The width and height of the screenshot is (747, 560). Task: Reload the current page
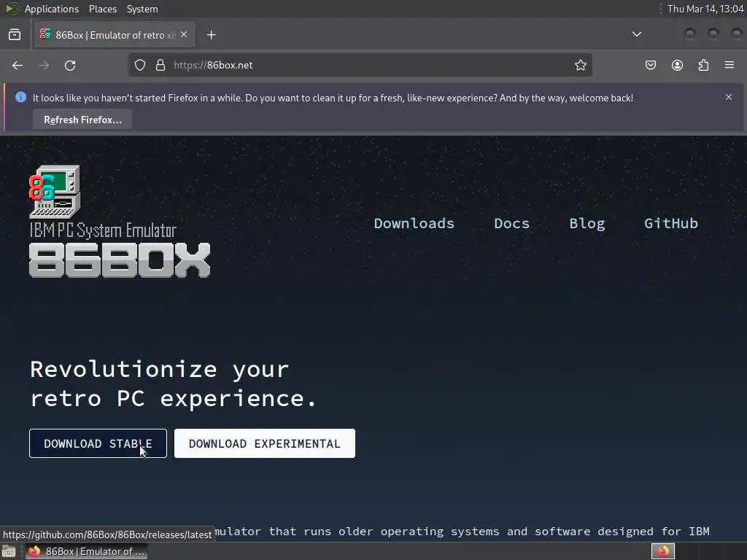(70, 65)
